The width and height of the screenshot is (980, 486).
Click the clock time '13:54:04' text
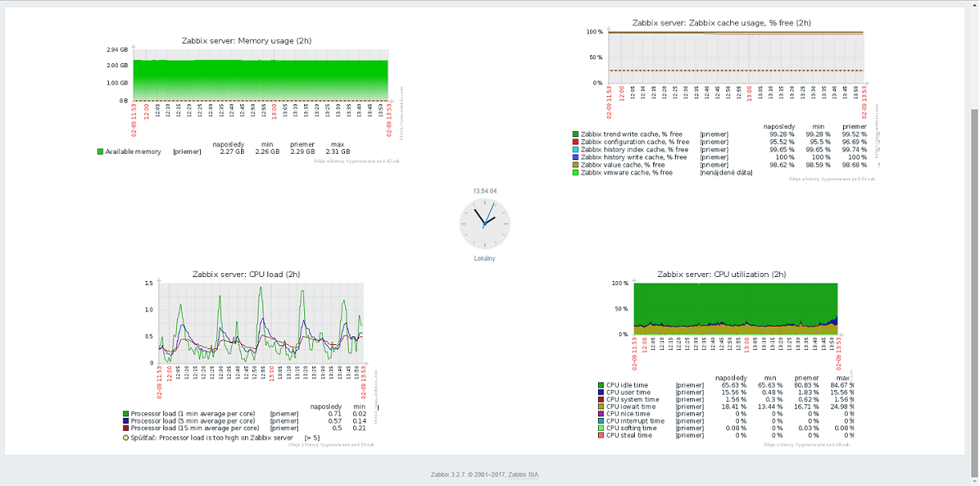pyautogui.click(x=484, y=191)
